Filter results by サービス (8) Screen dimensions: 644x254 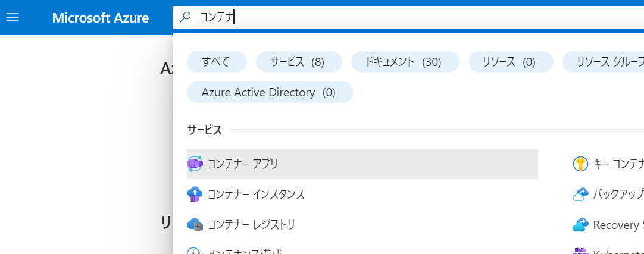tap(298, 62)
